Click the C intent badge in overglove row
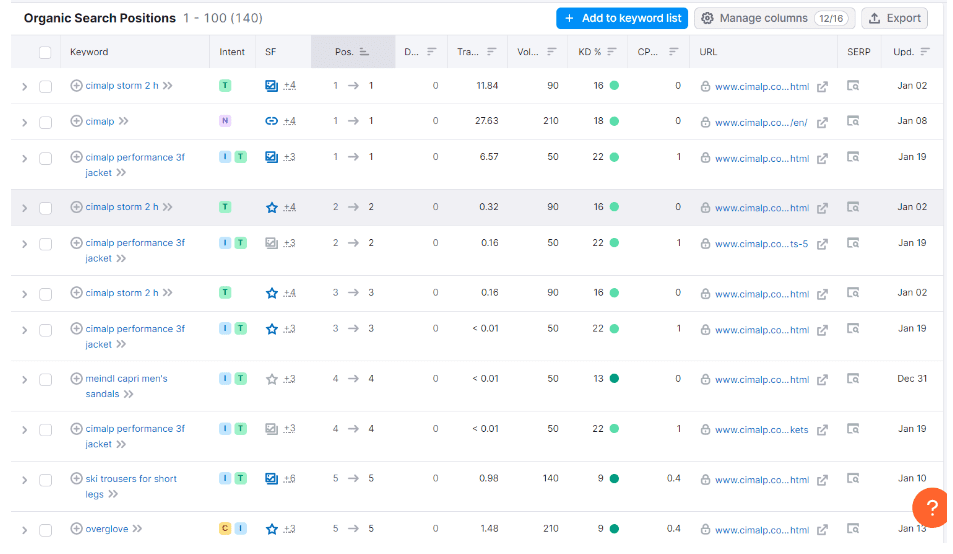 (x=225, y=528)
